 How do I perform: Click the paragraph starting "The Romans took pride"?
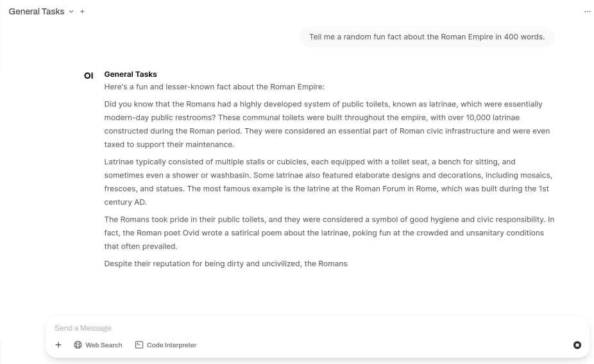click(x=327, y=233)
